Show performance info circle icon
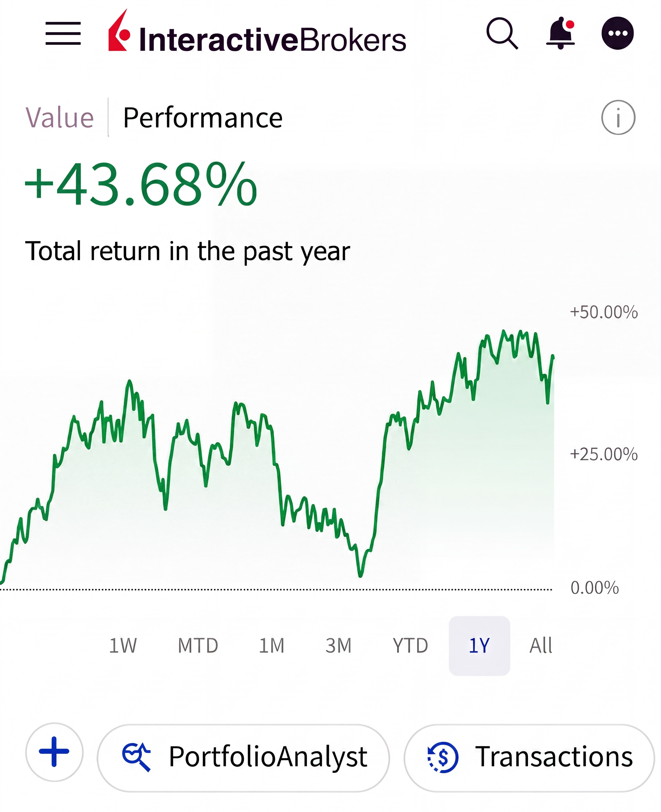The image size is (661, 812). [x=618, y=117]
